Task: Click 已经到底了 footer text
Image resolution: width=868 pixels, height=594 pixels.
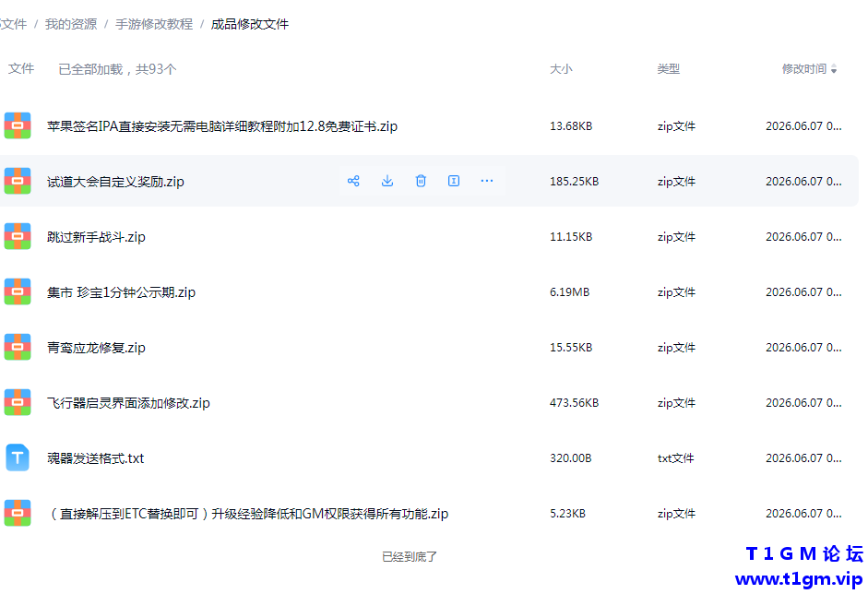Action: tap(409, 556)
